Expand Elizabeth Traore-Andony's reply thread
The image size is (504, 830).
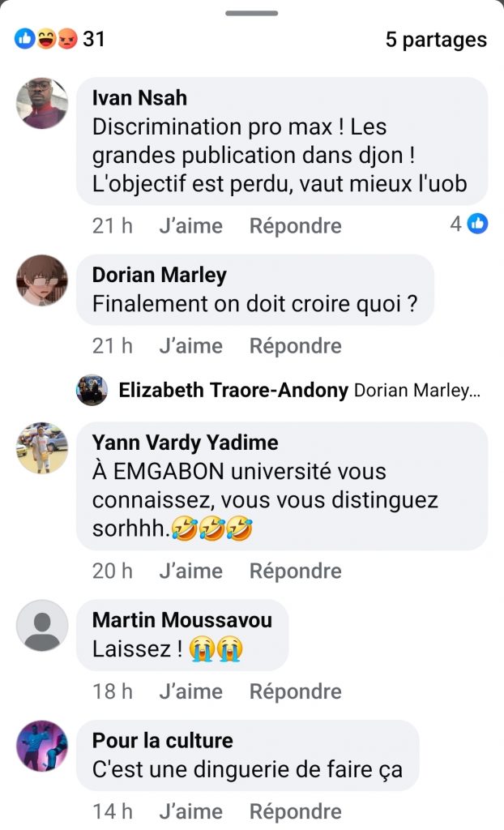pos(300,391)
